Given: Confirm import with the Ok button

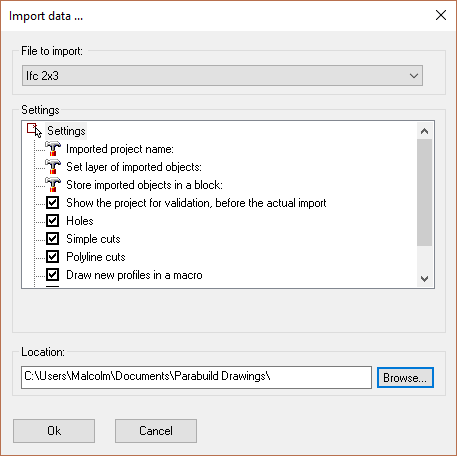Looking at the screenshot, I should click(54, 431).
